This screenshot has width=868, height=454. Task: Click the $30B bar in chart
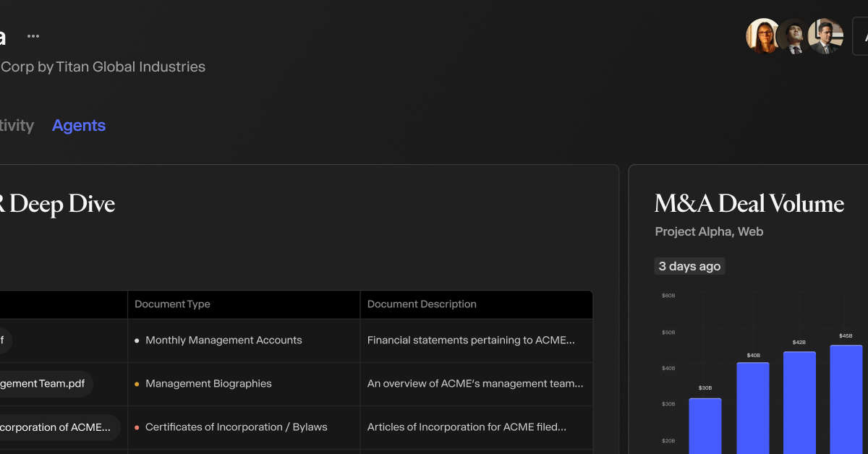coord(705,426)
